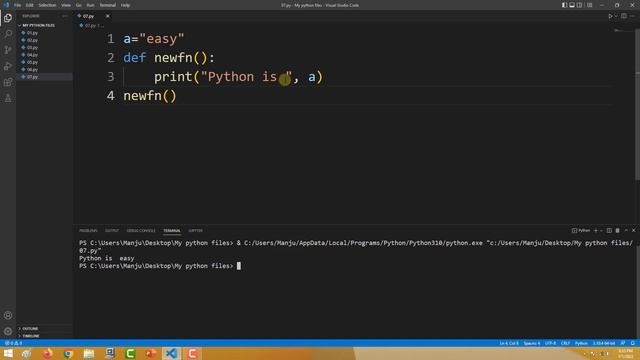Open notifications bell in status bar

pos(633,343)
